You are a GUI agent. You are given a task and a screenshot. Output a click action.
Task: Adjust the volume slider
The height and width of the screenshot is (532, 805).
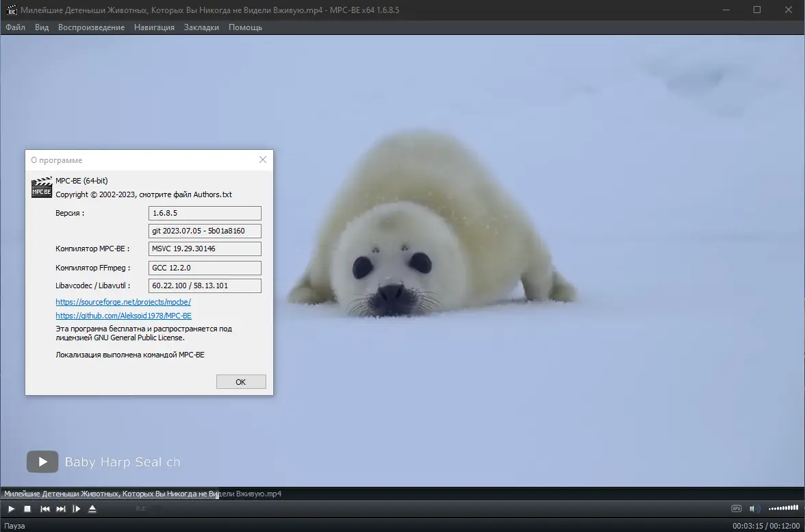pos(783,509)
